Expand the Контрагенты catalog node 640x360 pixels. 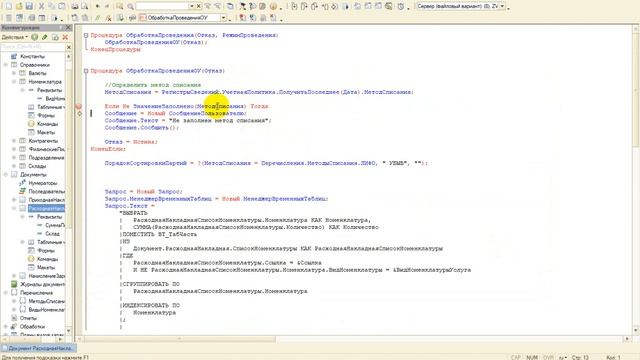[x=14, y=141]
